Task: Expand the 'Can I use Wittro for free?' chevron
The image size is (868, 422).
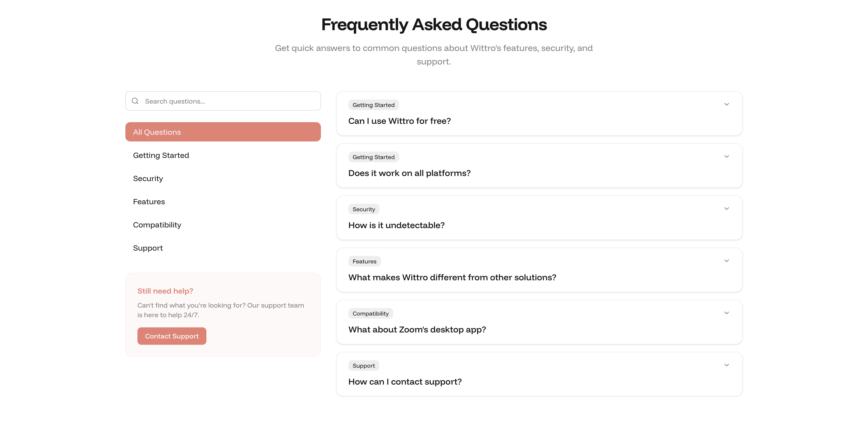Action: pyautogui.click(x=726, y=105)
